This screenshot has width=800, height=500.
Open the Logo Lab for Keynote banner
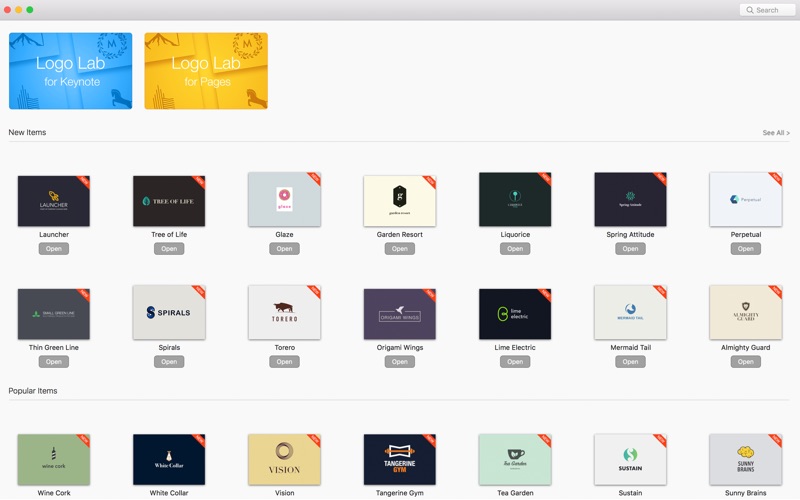[70, 71]
